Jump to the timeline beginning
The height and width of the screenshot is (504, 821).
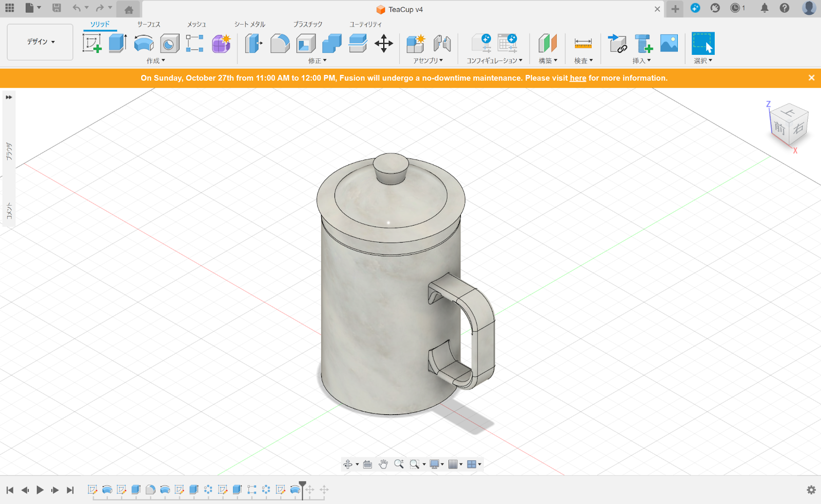[10, 490]
